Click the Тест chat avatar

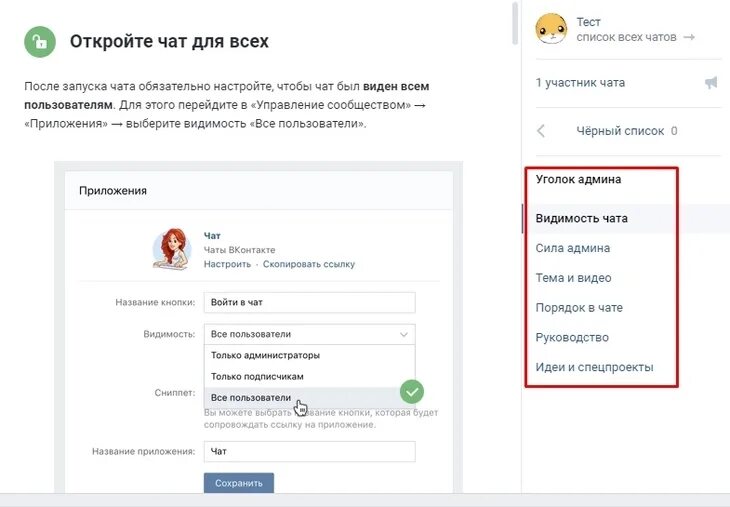tap(552, 29)
